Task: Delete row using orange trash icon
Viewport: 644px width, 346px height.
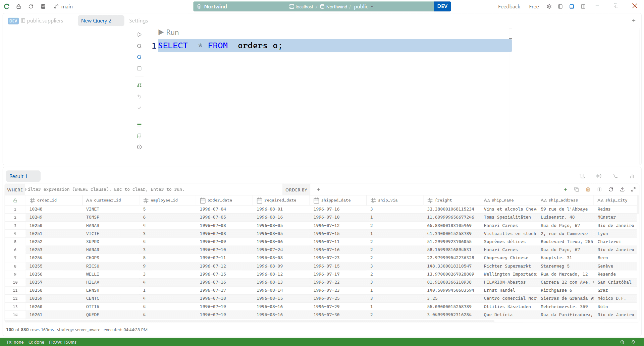Action: (588, 189)
